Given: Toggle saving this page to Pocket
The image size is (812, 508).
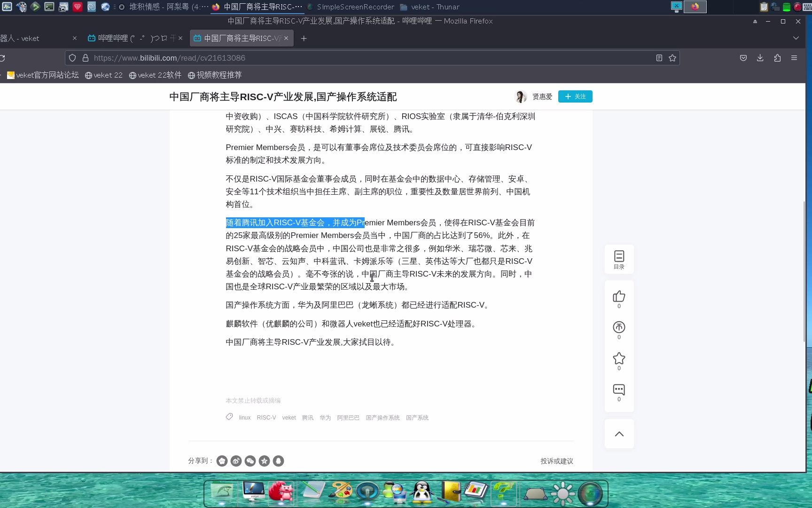Looking at the screenshot, I should click(x=743, y=57).
